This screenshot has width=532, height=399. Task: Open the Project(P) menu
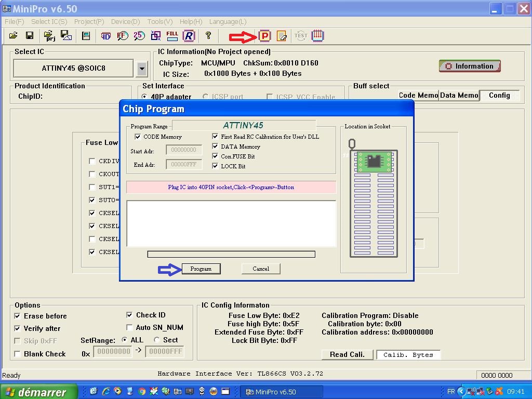pyautogui.click(x=89, y=22)
